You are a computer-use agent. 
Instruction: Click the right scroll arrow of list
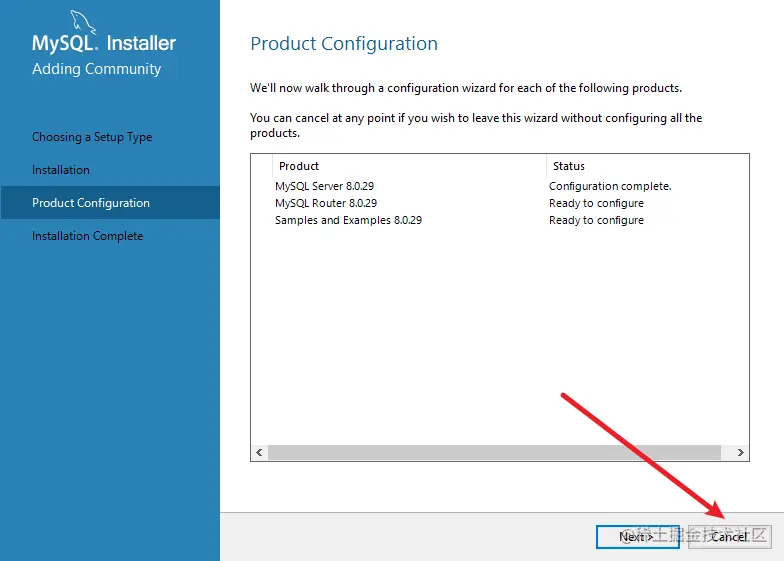(x=740, y=452)
